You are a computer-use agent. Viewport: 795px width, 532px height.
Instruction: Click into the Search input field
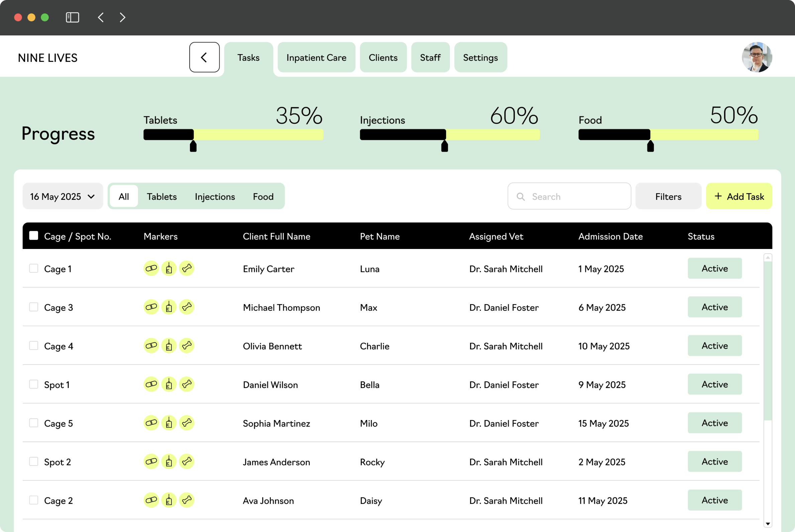pyautogui.click(x=569, y=196)
